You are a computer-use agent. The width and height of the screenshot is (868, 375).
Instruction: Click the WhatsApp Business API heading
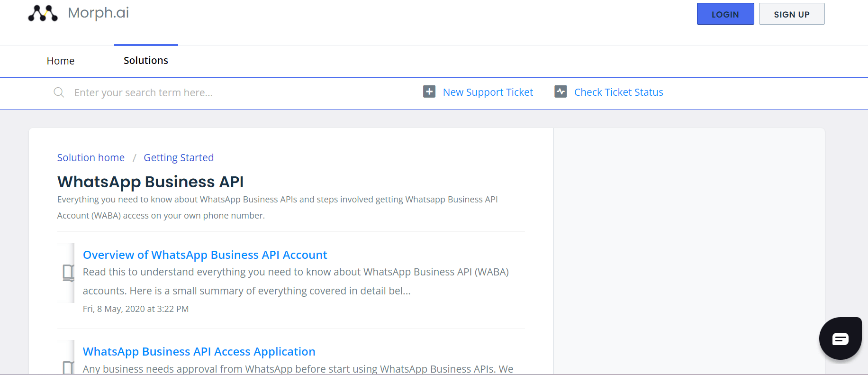(x=151, y=182)
